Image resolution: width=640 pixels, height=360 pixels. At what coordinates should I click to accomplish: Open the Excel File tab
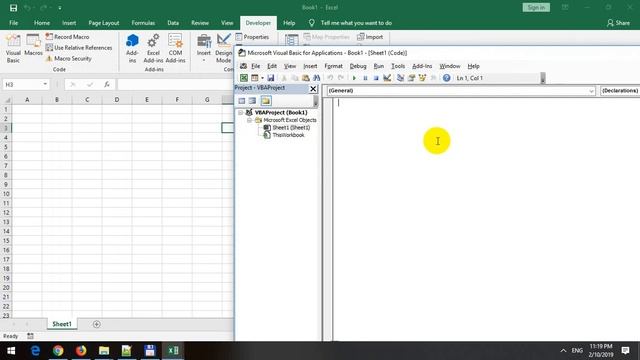13,23
